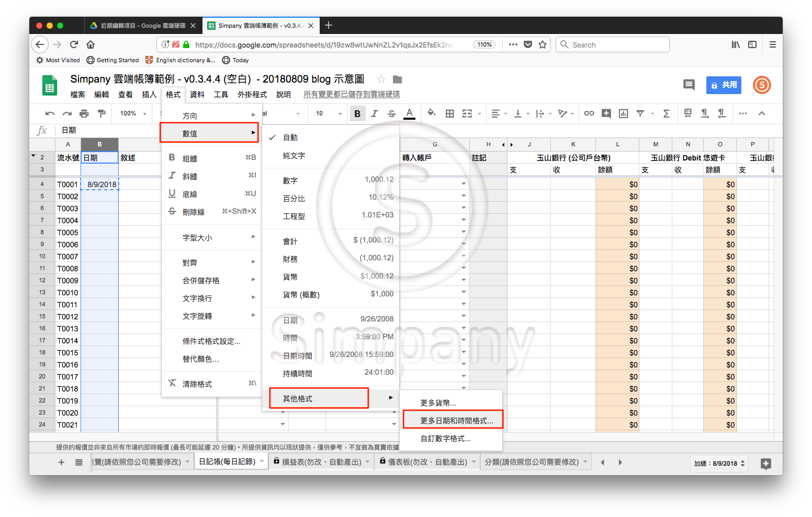Toggle bold button in toolbar
This screenshot has width=812, height=517.
357,113
